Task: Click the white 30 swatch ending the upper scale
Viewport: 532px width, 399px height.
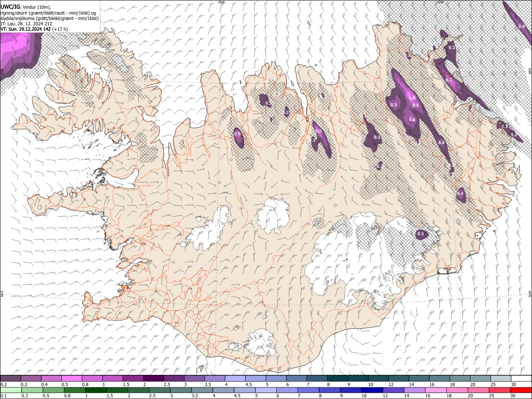Action: pyautogui.click(x=521, y=379)
